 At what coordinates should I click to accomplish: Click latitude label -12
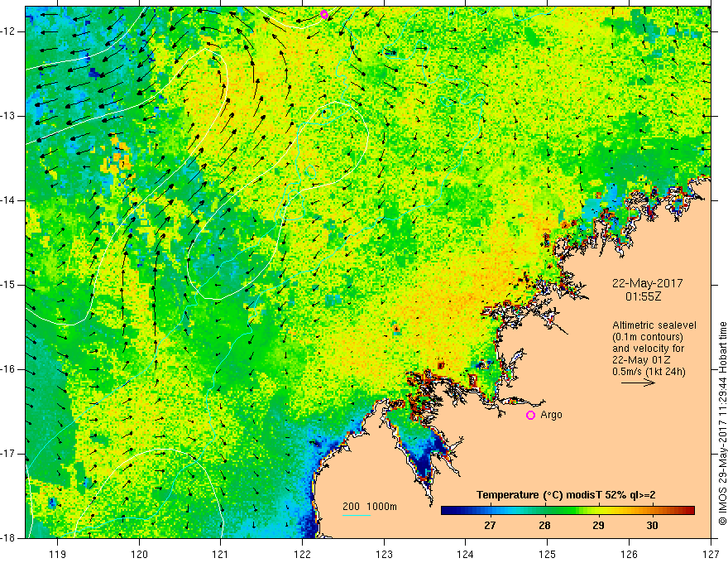pyautogui.click(x=8, y=31)
